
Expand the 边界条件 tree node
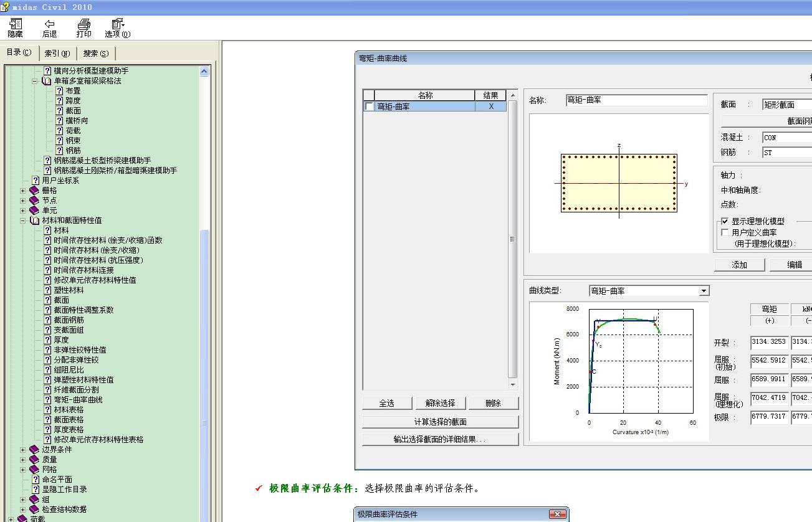pos(23,450)
